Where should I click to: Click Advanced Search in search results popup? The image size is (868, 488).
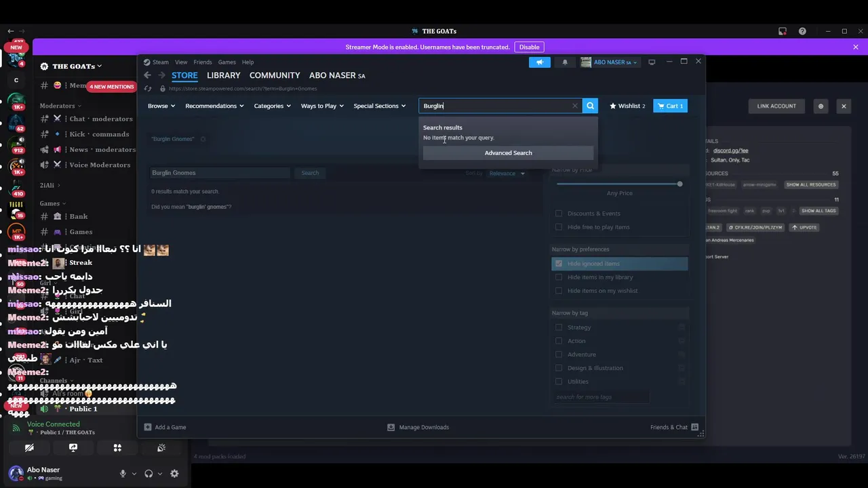508,153
